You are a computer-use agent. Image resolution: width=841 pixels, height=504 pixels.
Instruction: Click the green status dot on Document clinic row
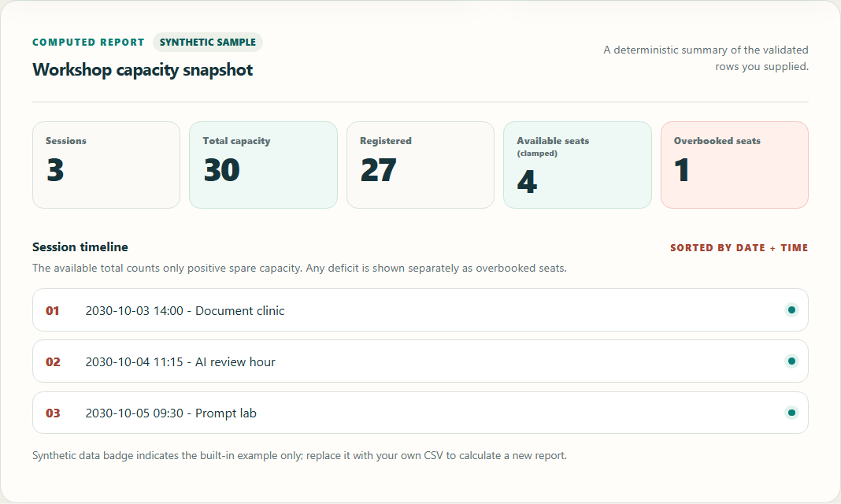click(x=791, y=310)
